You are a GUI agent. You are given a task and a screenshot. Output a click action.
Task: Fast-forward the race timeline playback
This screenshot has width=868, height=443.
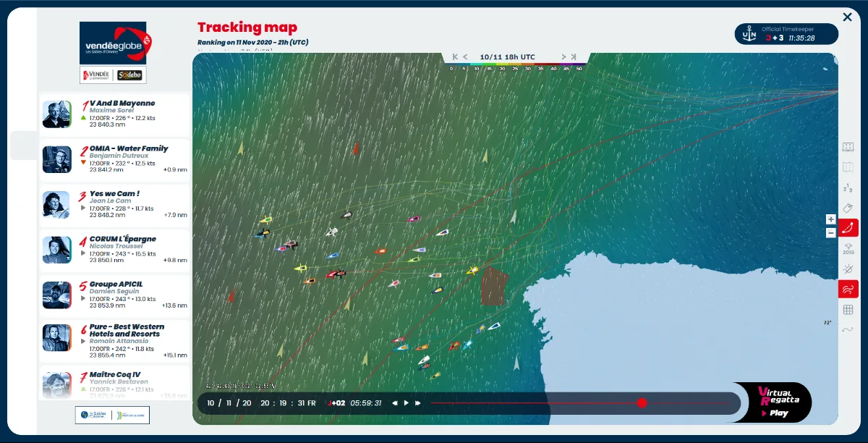tap(418, 403)
